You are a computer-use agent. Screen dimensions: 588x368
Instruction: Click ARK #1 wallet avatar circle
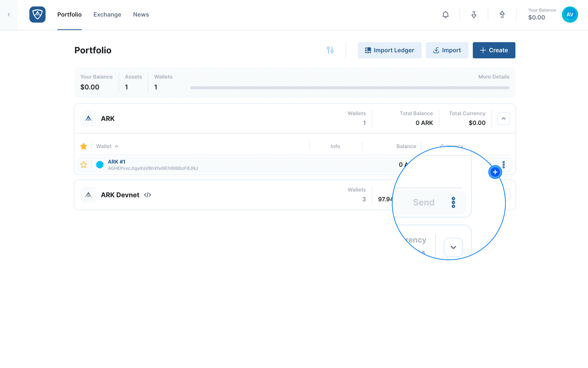tap(100, 165)
